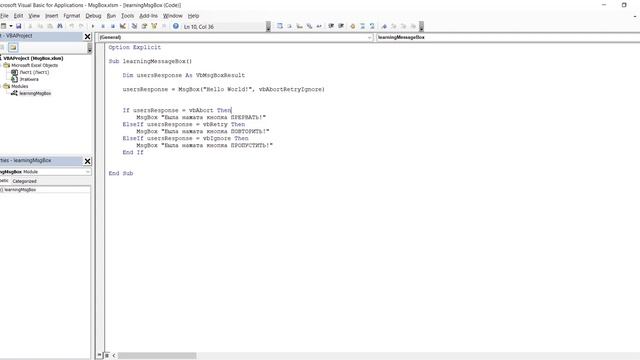Toggle Folders view in Project Explorer
The image size is (640, 360).
pos(13,47)
